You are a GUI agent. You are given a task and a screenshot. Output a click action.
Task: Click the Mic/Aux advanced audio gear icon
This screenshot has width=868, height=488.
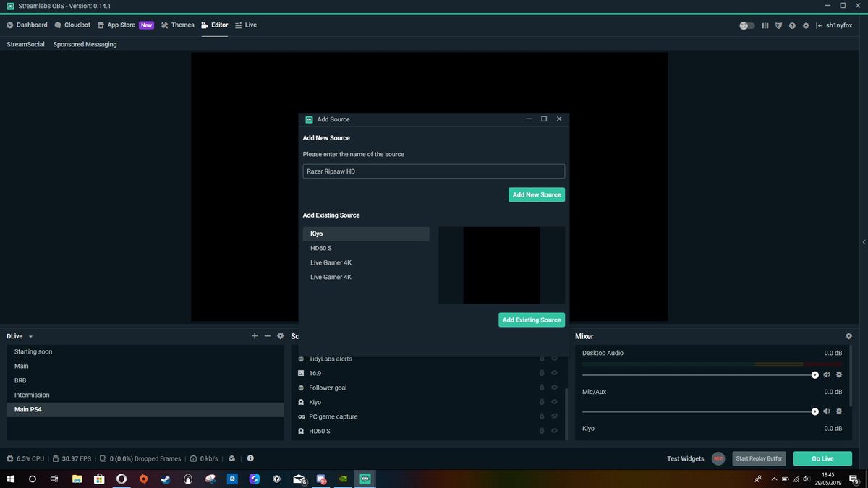(839, 411)
